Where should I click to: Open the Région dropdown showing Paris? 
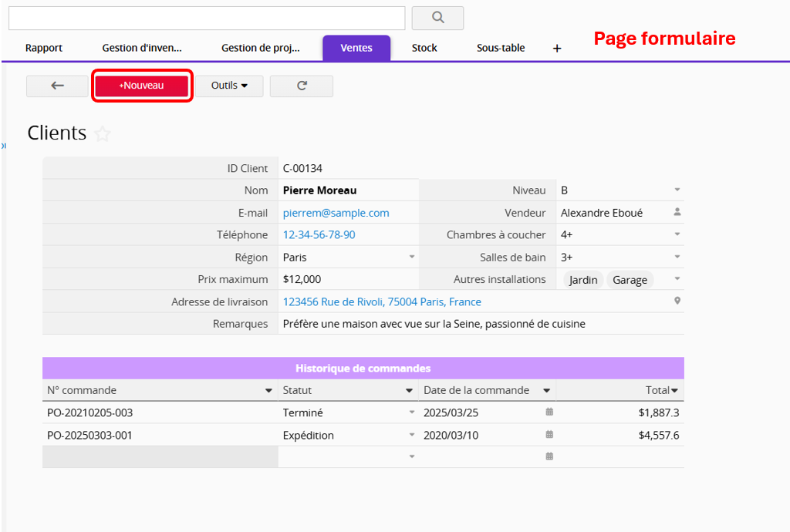(x=411, y=257)
